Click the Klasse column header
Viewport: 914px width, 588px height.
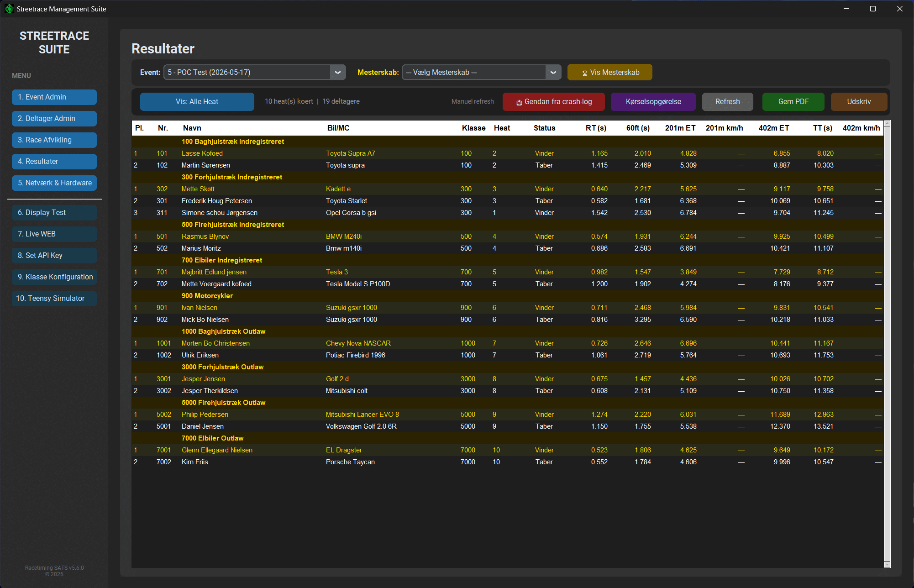tap(473, 128)
